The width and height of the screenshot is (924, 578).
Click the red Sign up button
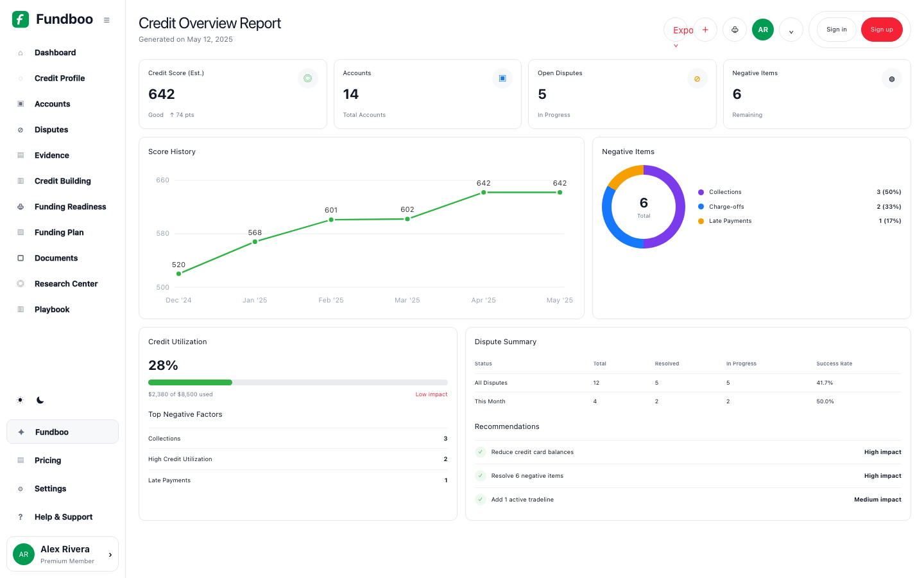pyautogui.click(x=882, y=30)
